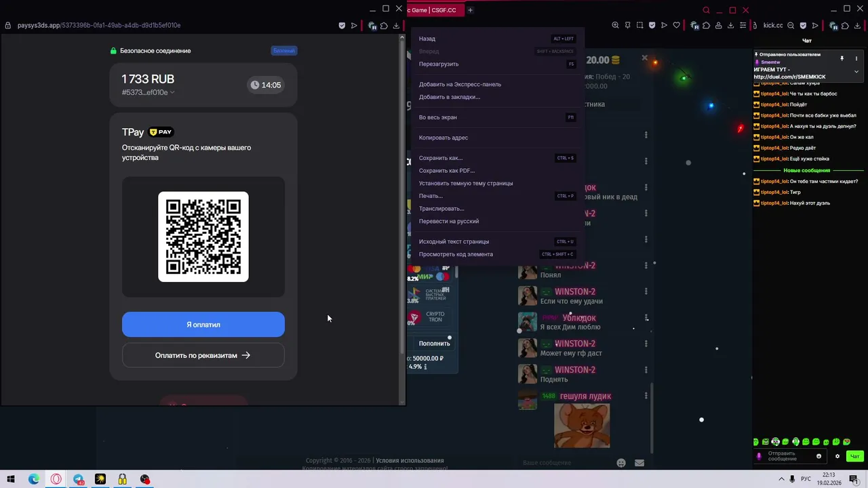Open three-dot menu on kick pinned message

pos(856,59)
